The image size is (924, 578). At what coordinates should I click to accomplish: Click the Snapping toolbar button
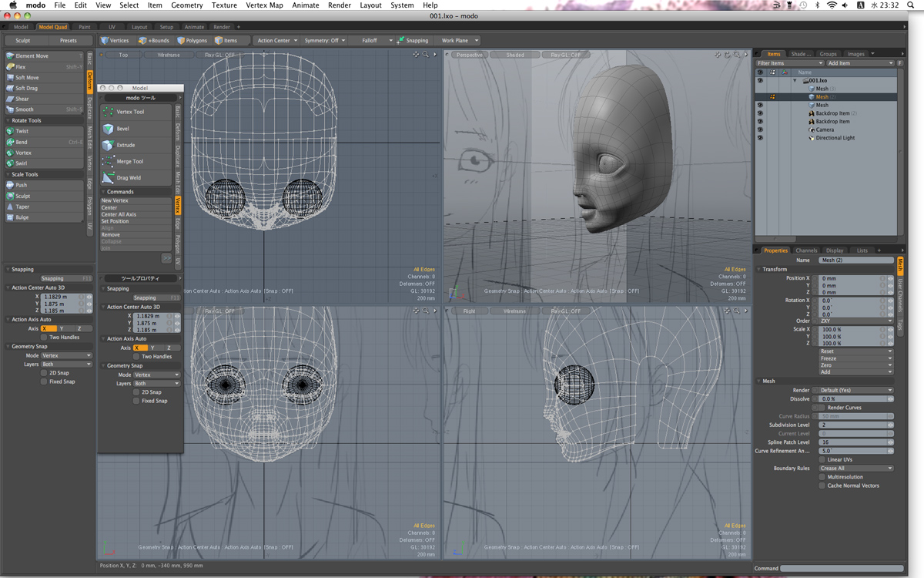click(x=413, y=41)
